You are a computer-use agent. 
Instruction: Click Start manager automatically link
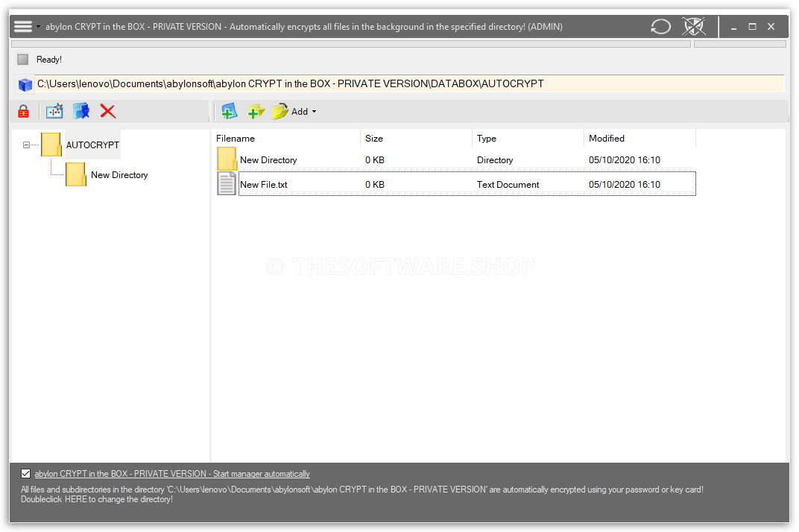click(172, 473)
